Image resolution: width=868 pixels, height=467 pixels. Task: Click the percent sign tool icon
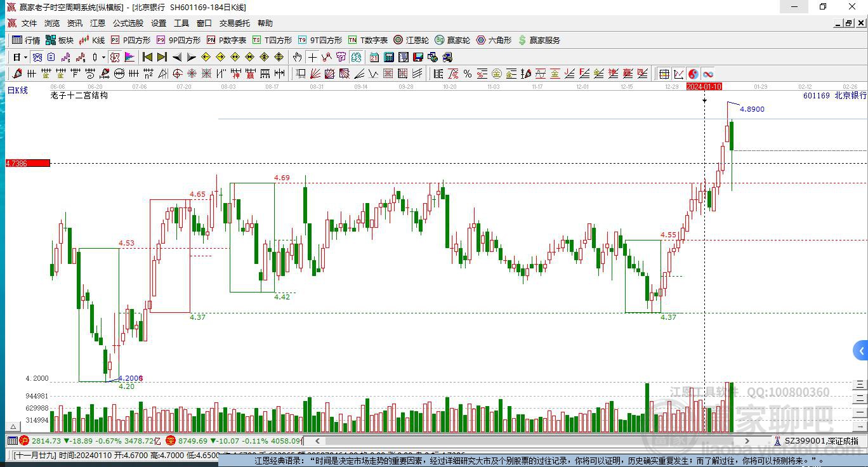(468, 74)
